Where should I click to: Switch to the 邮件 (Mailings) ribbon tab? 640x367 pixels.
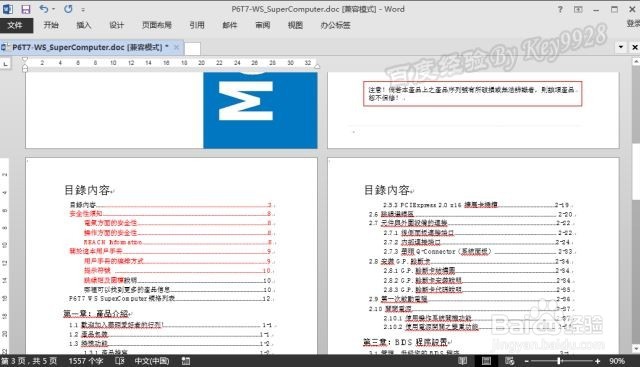tap(230, 25)
